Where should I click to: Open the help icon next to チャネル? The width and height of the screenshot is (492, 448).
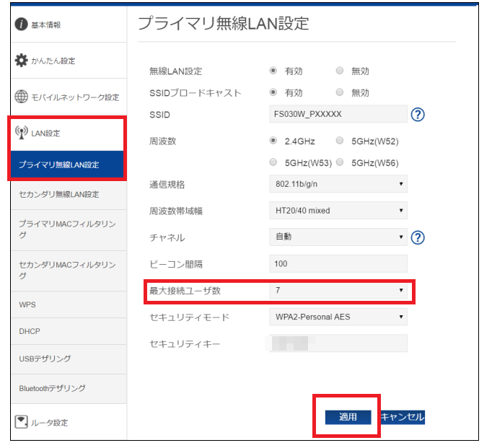tap(417, 237)
